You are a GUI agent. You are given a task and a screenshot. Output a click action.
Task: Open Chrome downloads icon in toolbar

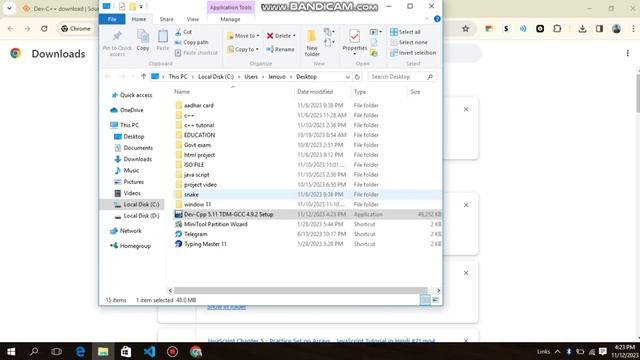582,29
